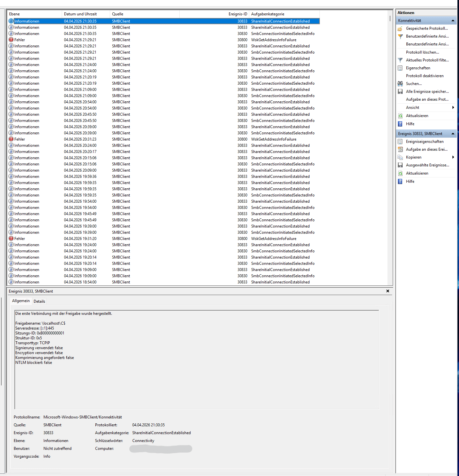Click the Schlüsselwörter value Connectivity

pyautogui.click(x=143, y=441)
